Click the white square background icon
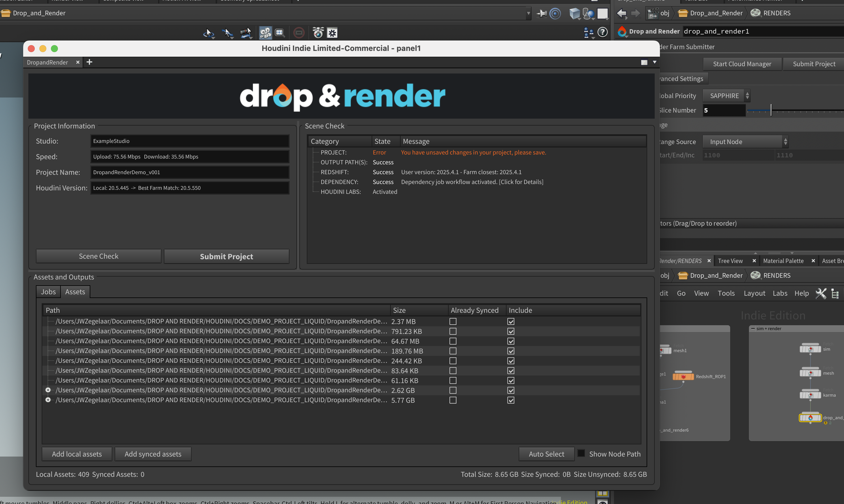This screenshot has height=504, width=844. (x=602, y=14)
